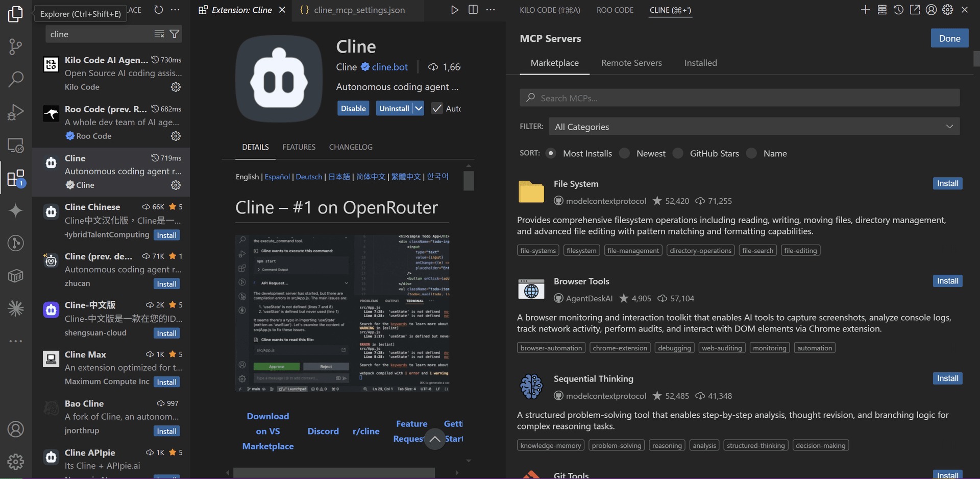Switch to Remote Servers tab

(631, 63)
